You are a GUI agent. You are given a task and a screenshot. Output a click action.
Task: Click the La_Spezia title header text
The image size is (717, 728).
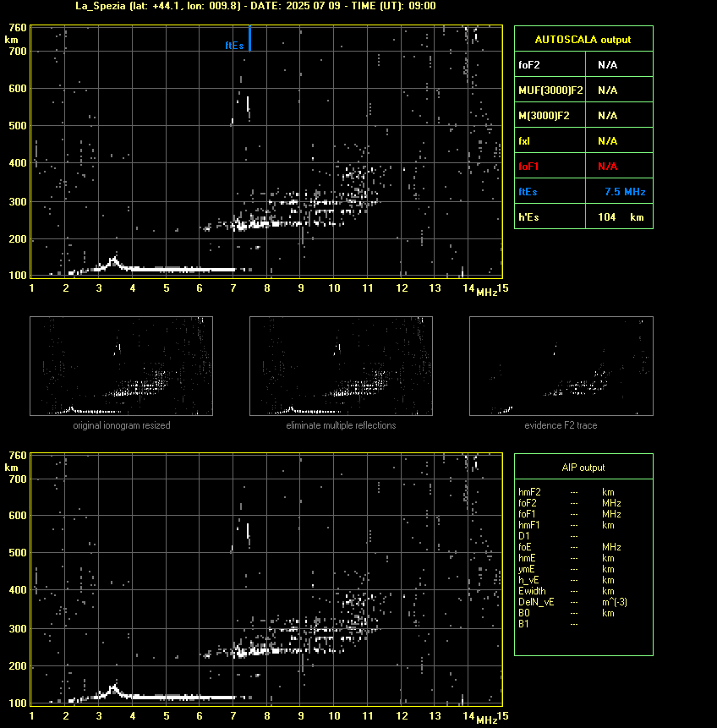click(255, 6)
